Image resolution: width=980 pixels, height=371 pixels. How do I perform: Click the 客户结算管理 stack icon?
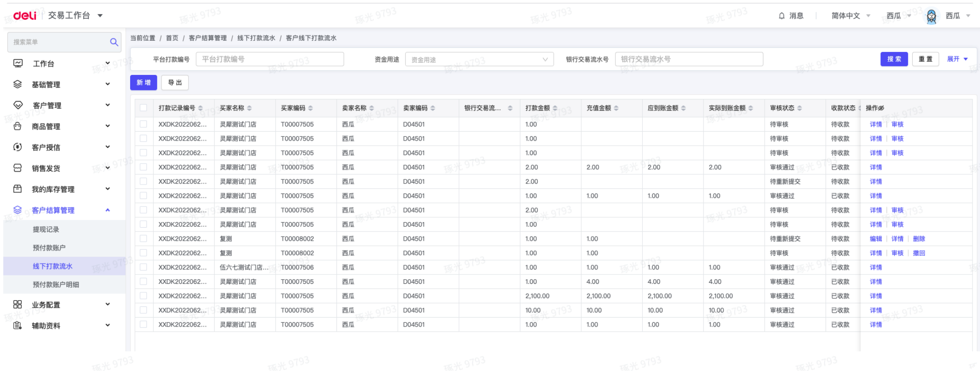(18, 210)
